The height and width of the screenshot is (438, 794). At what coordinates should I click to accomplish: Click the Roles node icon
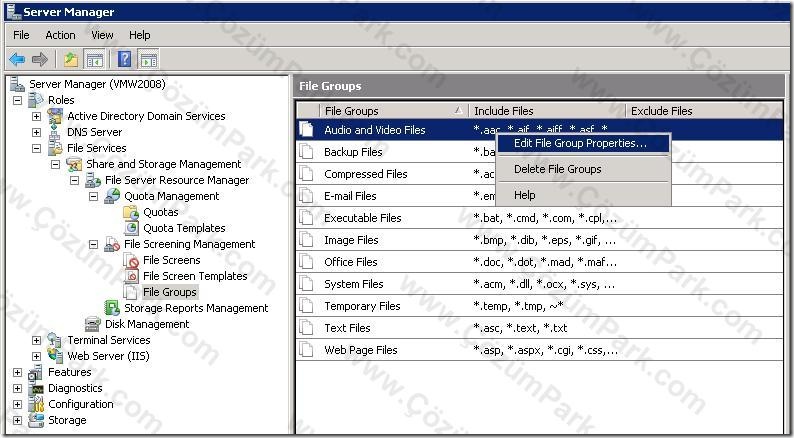pos(35,100)
